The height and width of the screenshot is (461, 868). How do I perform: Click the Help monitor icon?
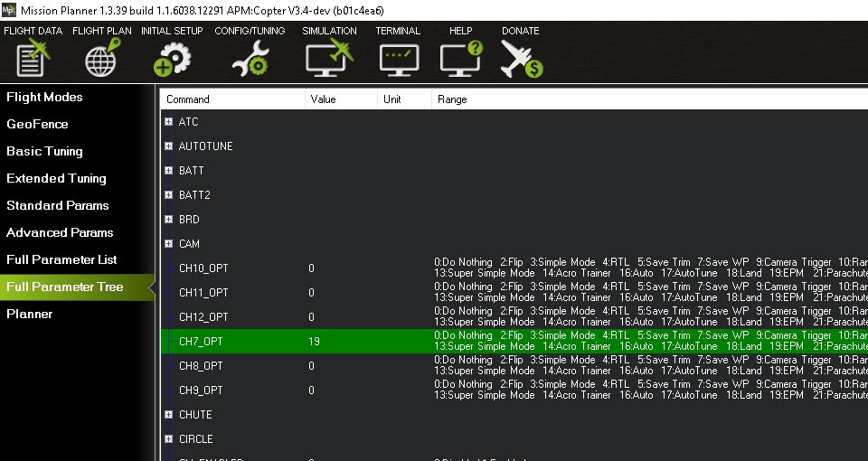[460, 59]
